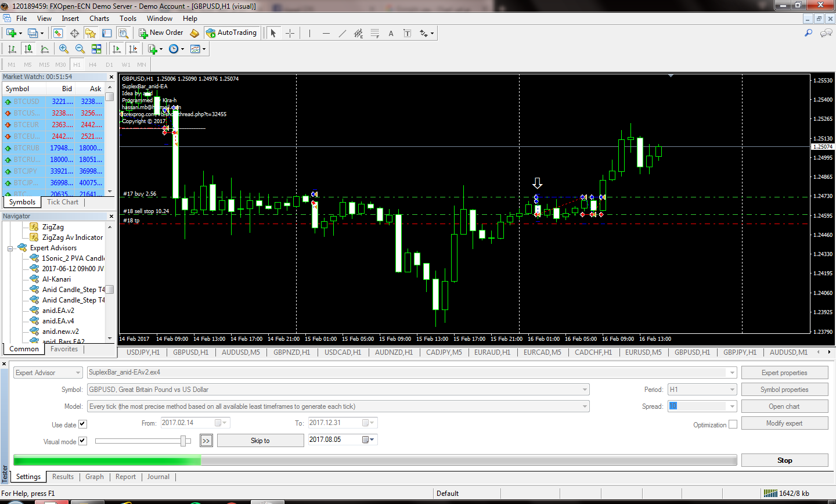This screenshot has height=504, width=836.
Task: Click the Zoom In magnifier icon
Action: click(x=64, y=49)
